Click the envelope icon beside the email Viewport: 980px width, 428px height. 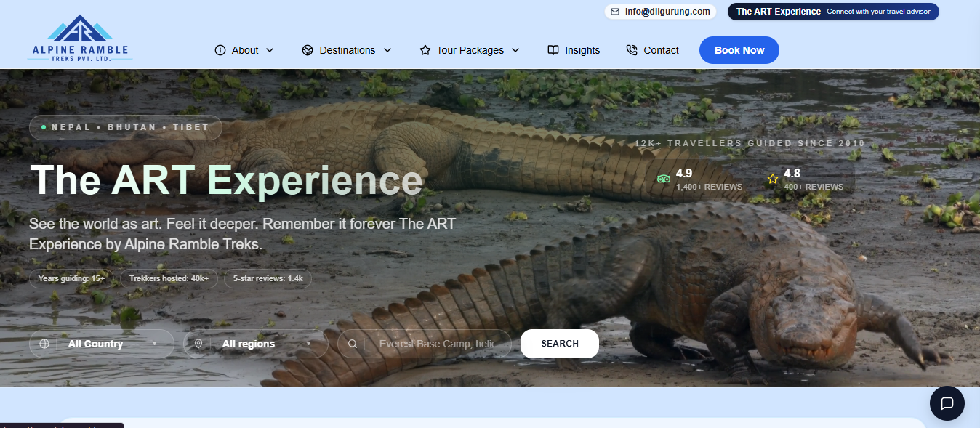click(615, 12)
